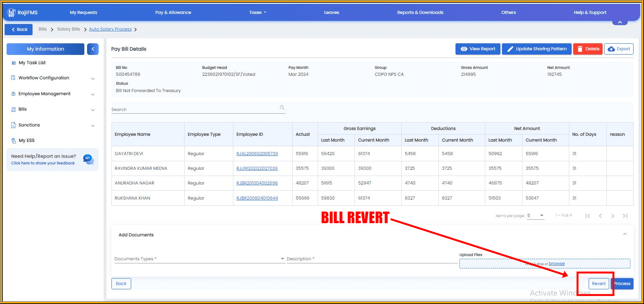Open the Taxes dropdown menu
This screenshot has width=644, height=304.
258,12
